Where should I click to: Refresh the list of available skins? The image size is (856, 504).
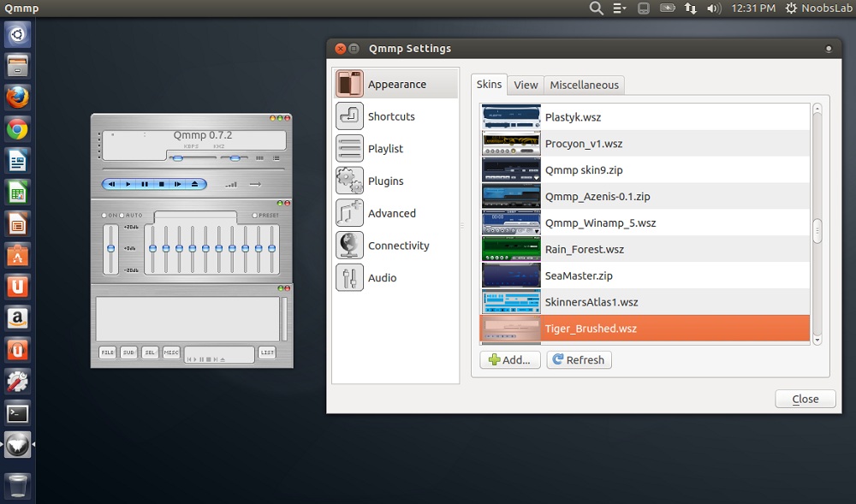[579, 359]
